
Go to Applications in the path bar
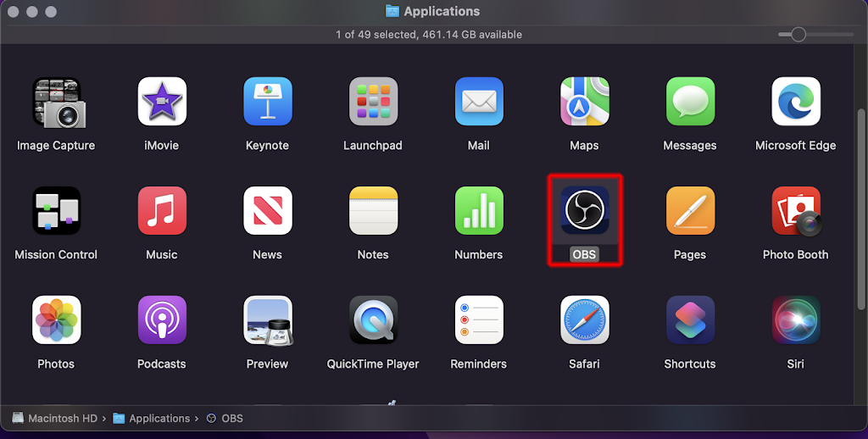click(159, 419)
